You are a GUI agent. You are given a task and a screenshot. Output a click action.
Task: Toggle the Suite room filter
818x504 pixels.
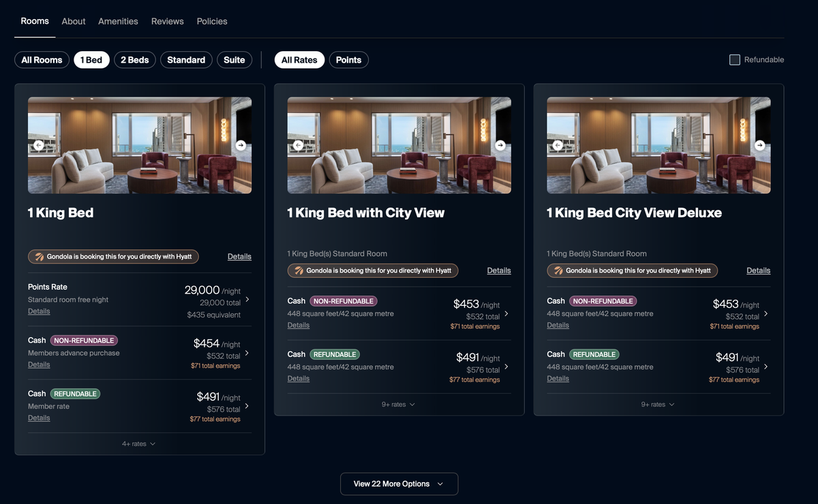(x=234, y=60)
